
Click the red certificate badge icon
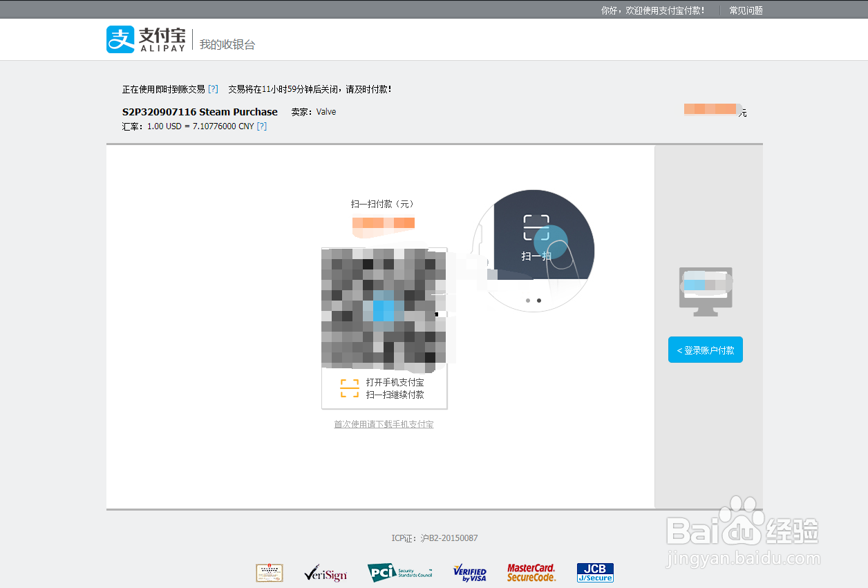pos(270,573)
